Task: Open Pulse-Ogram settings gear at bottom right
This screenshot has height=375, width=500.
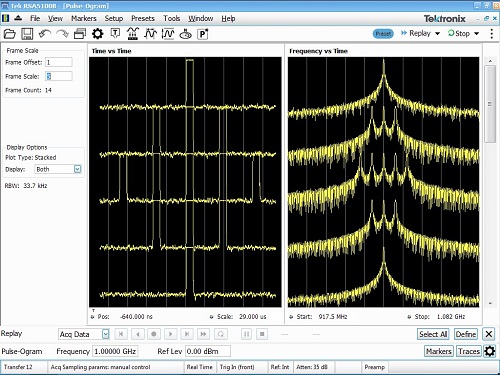Action: [489, 351]
